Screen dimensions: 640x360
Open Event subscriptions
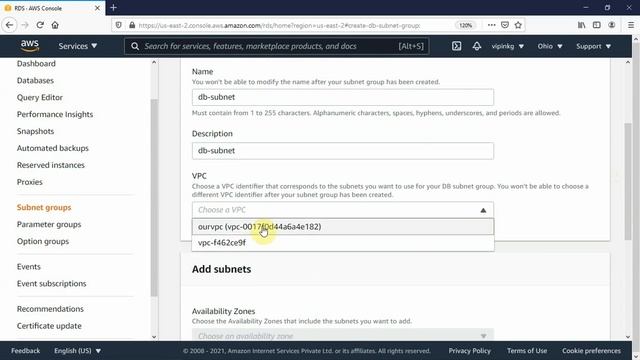51,283
